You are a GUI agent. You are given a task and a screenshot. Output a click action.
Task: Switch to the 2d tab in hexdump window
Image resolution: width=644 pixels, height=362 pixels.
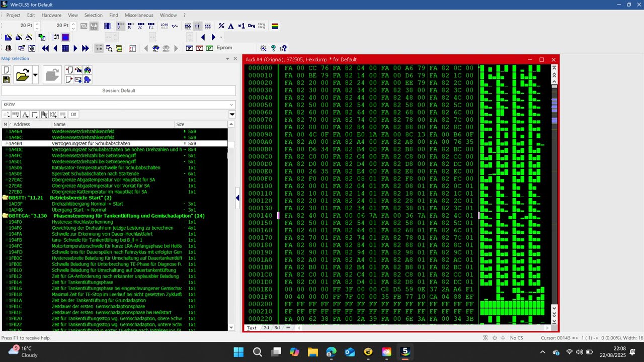tap(266, 328)
